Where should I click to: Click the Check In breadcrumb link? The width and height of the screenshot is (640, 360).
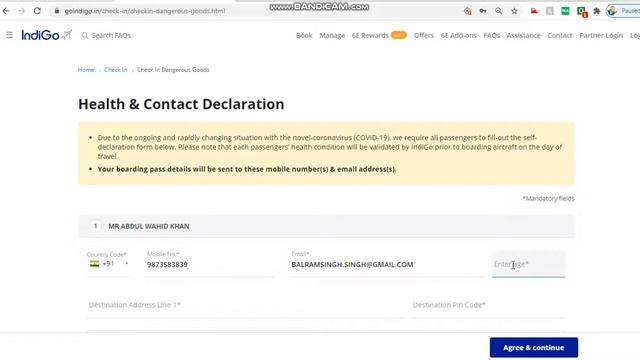(x=116, y=70)
